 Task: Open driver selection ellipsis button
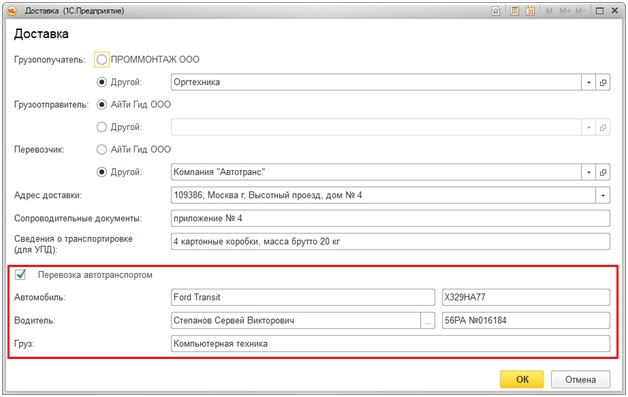pyautogui.click(x=428, y=321)
